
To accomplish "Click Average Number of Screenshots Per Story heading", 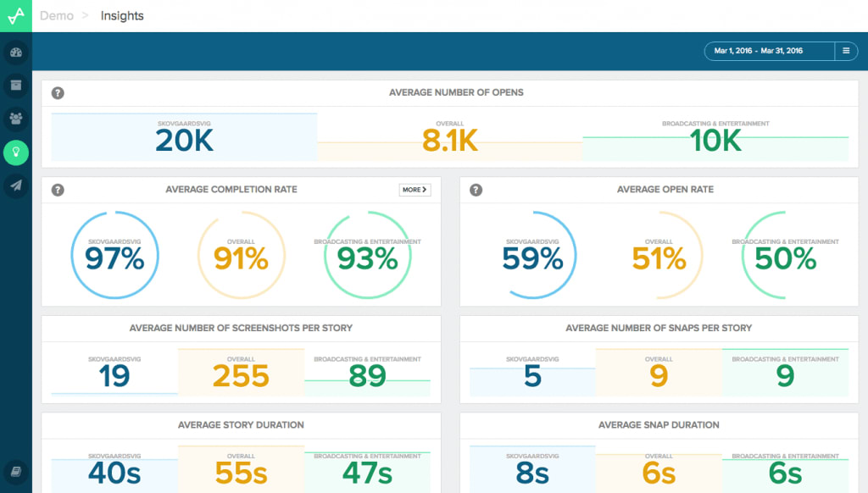I will tap(241, 328).
